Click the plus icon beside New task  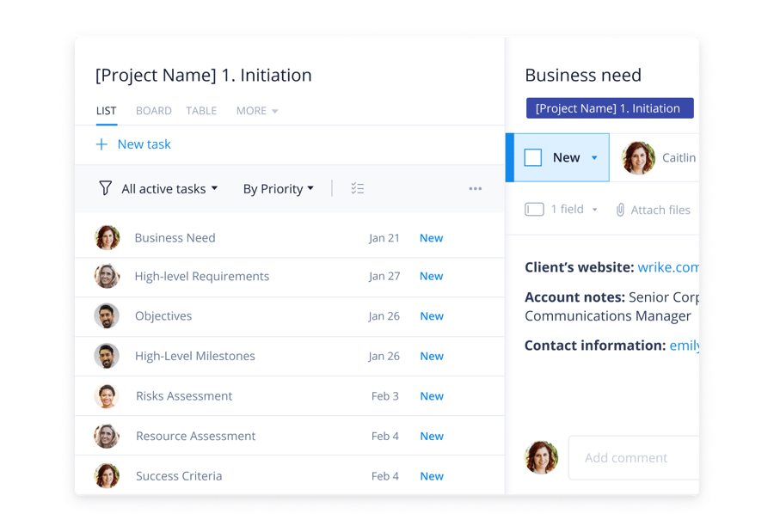[101, 144]
